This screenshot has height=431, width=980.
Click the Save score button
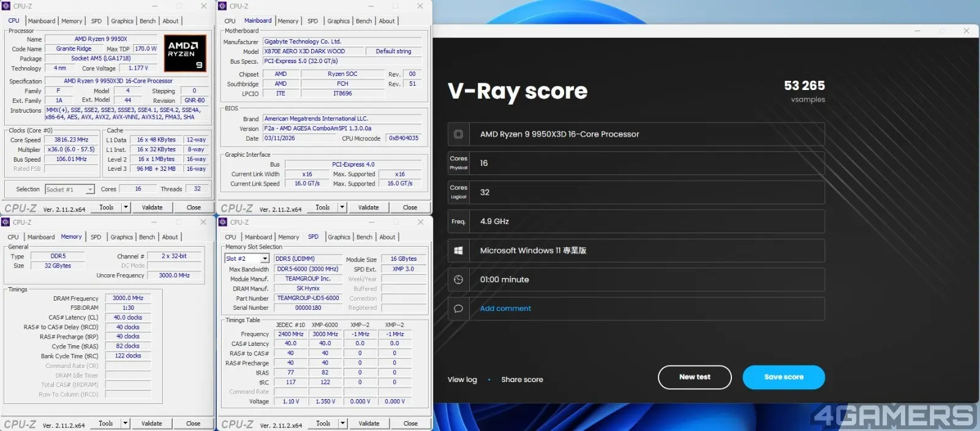(783, 377)
